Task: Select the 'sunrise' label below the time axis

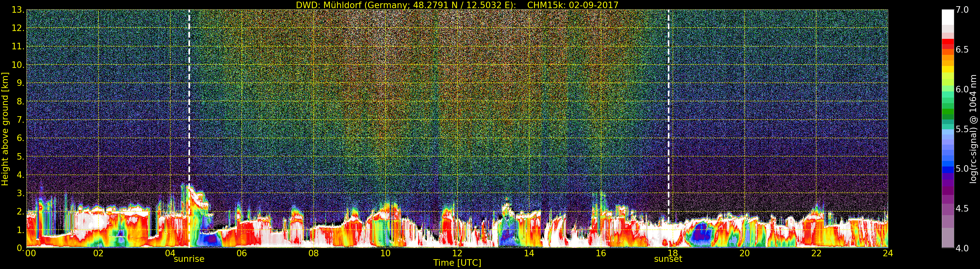Action: pyautogui.click(x=189, y=259)
